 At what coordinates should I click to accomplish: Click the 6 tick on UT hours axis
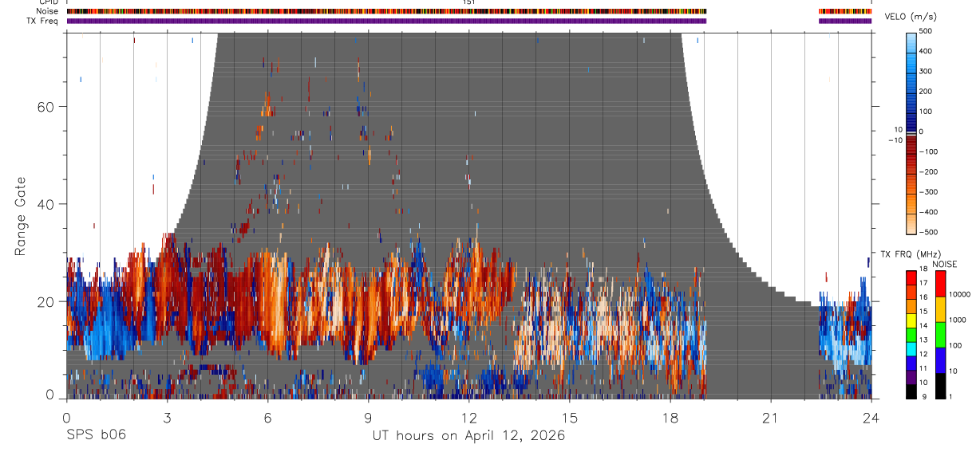click(268, 418)
